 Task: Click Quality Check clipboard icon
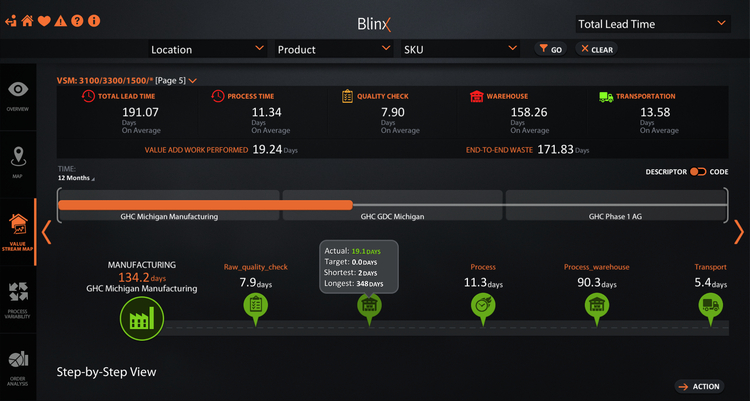click(x=347, y=96)
